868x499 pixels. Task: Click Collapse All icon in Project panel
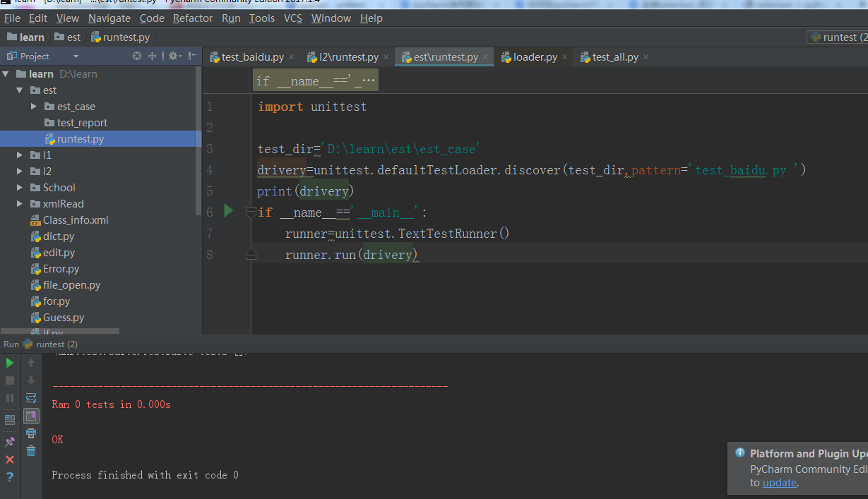[x=152, y=56]
